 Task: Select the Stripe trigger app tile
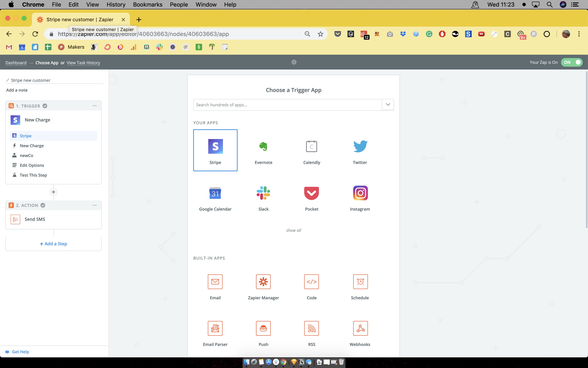coord(215,150)
